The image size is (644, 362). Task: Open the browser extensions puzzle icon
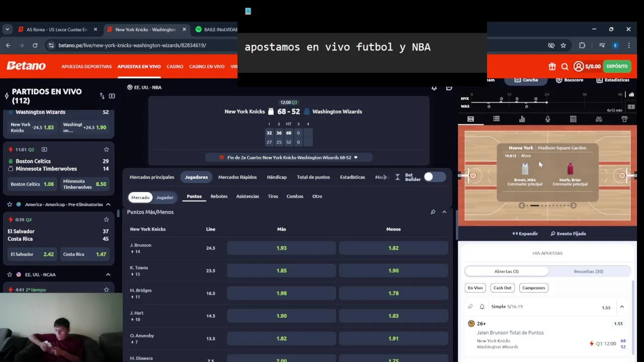582,45
